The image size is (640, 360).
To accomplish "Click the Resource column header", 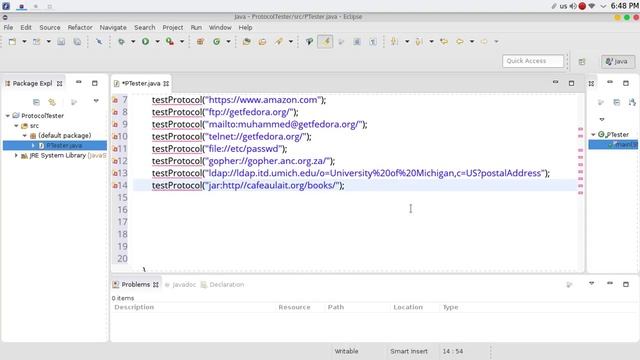I will click(294, 307).
